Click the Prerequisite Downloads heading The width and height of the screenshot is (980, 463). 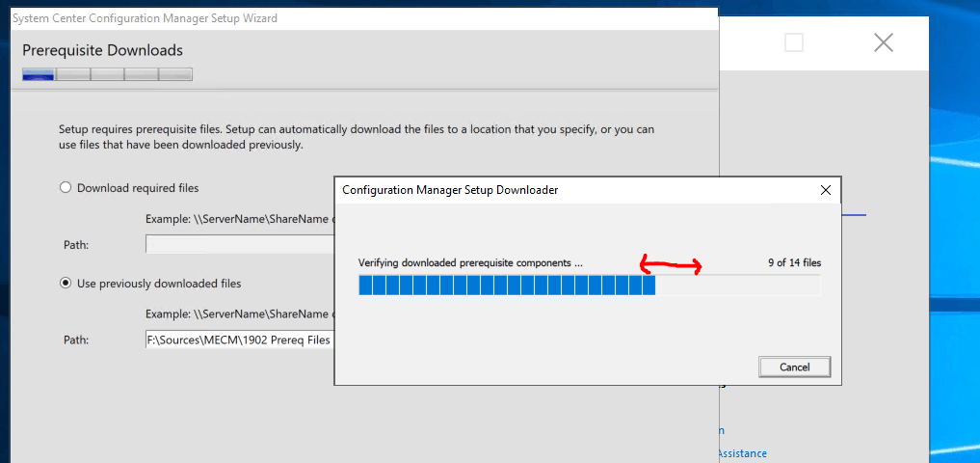pyautogui.click(x=102, y=50)
